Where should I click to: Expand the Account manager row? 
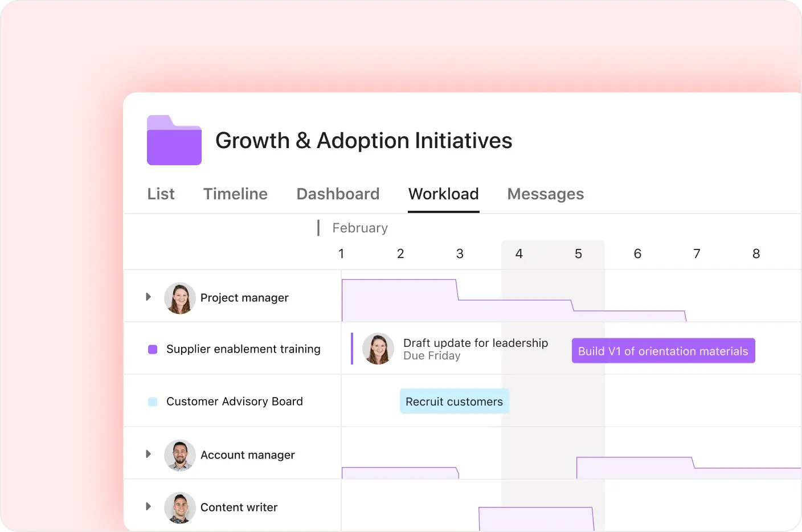click(148, 454)
